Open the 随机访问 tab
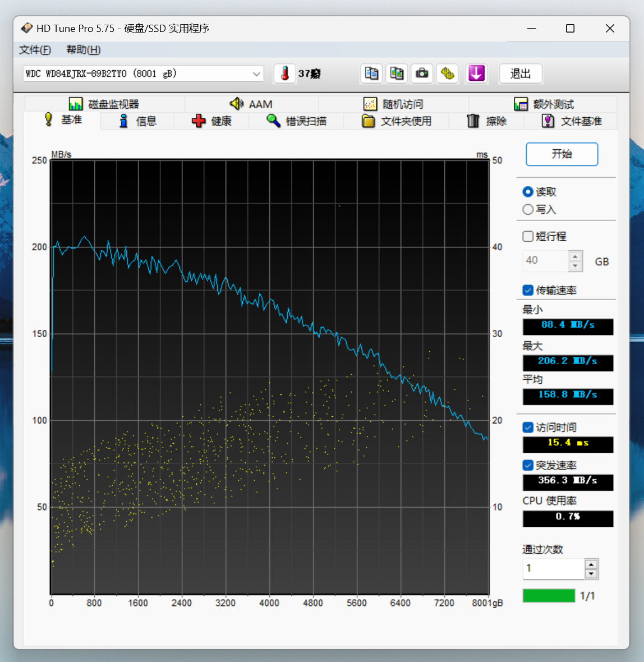 [394, 104]
